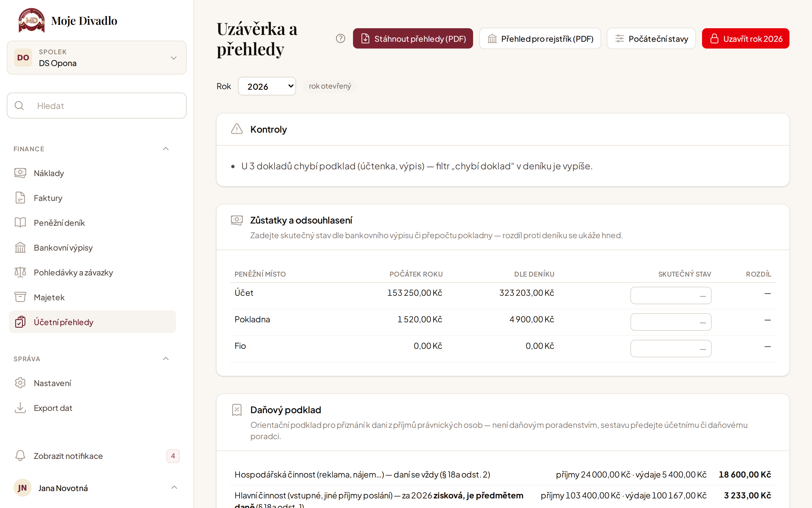Click Skutečný stav input for Účet

point(671,295)
